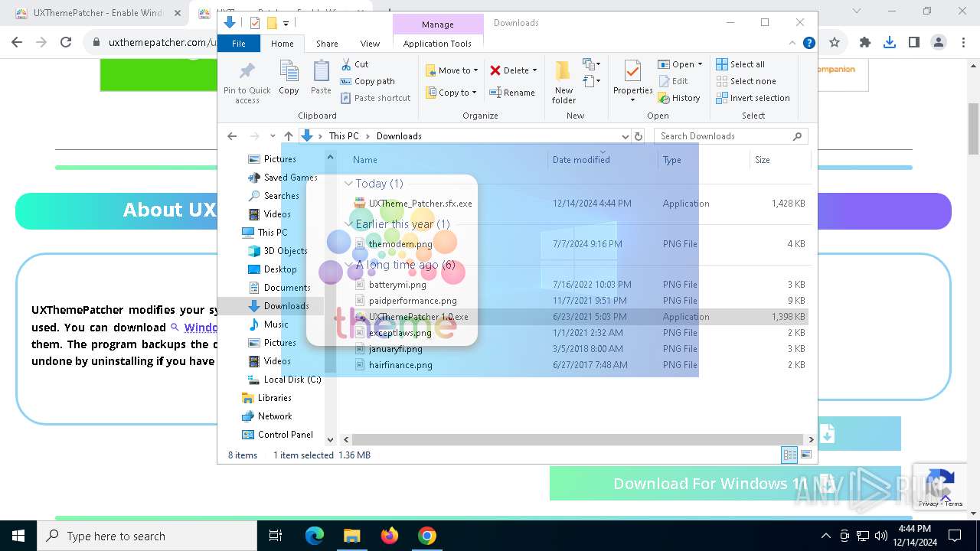Click the Edit command in ribbon
Viewport: 980px width, 551px height.
click(x=673, y=81)
